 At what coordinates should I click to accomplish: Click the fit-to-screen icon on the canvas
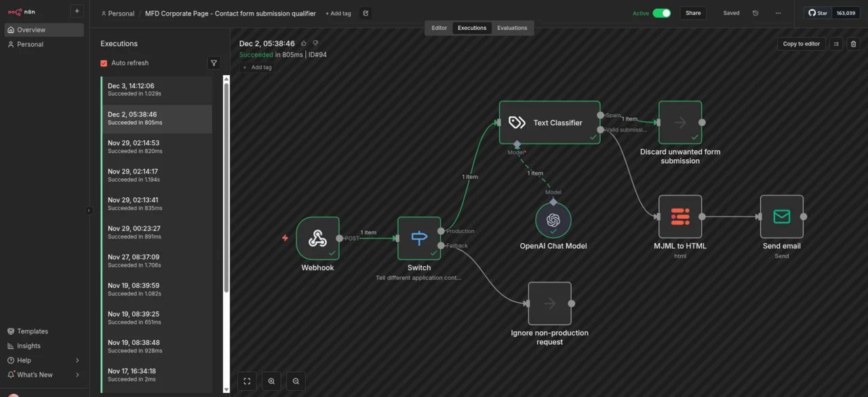point(247,381)
